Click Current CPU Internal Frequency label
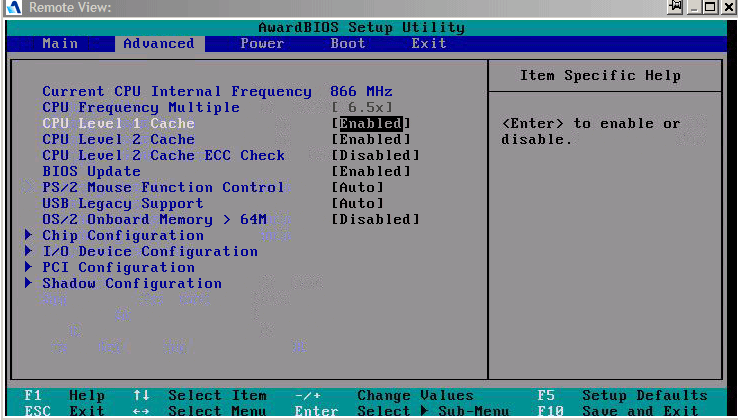 pyautogui.click(x=177, y=91)
